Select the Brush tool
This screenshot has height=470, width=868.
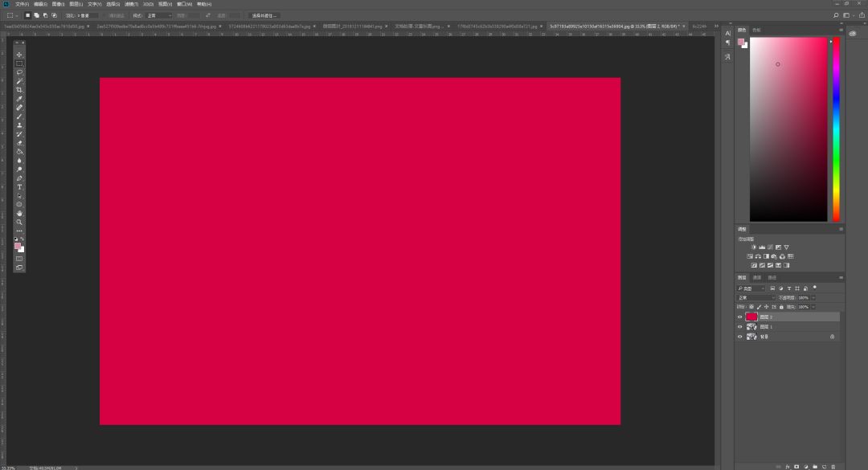click(19, 116)
